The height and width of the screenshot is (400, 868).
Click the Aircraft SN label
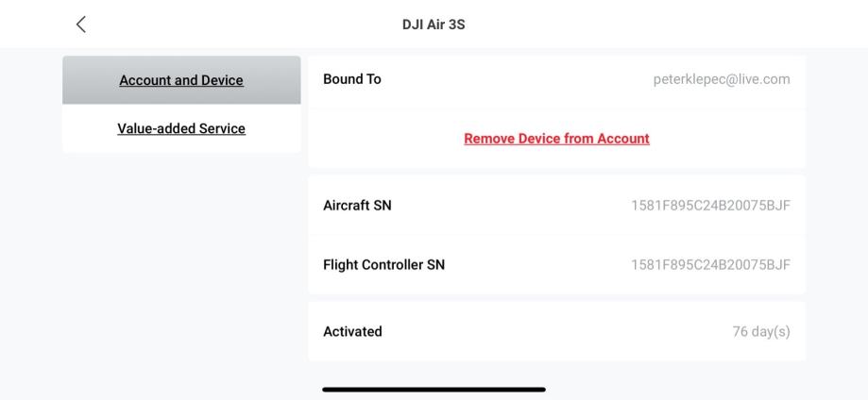click(x=357, y=206)
